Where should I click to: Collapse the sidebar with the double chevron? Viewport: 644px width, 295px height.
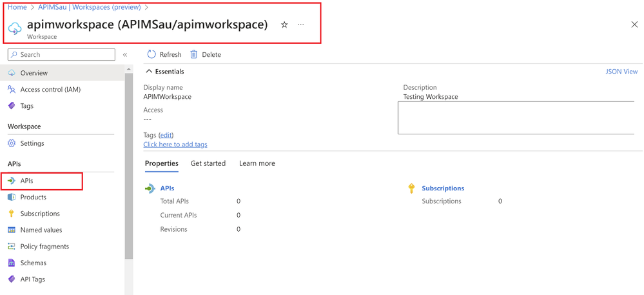pyautogui.click(x=125, y=55)
